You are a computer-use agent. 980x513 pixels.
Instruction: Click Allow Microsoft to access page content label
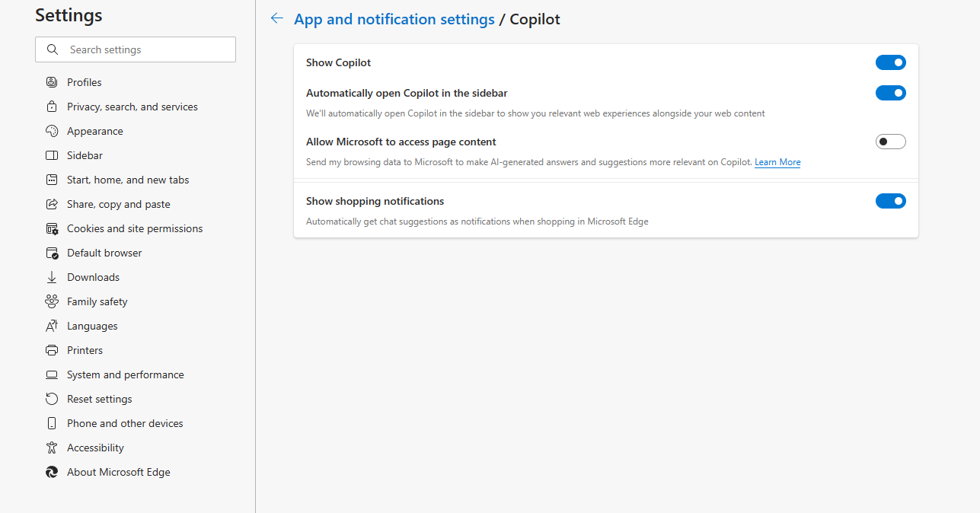(x=401, y=142)
